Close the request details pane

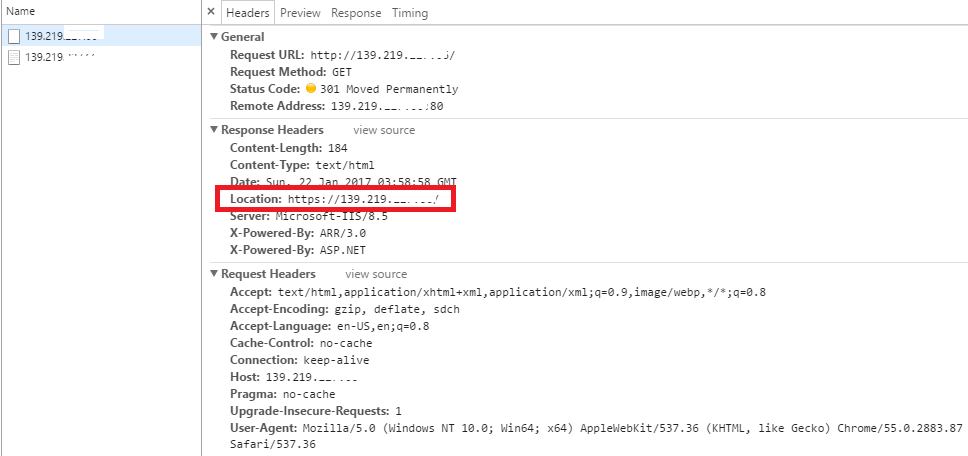pos(211,13)
